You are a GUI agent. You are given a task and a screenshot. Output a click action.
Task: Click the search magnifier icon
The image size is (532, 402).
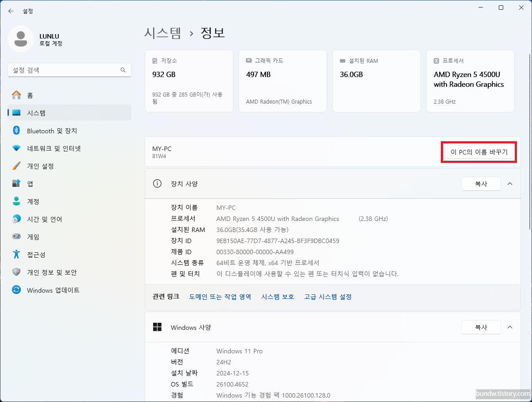123,70
